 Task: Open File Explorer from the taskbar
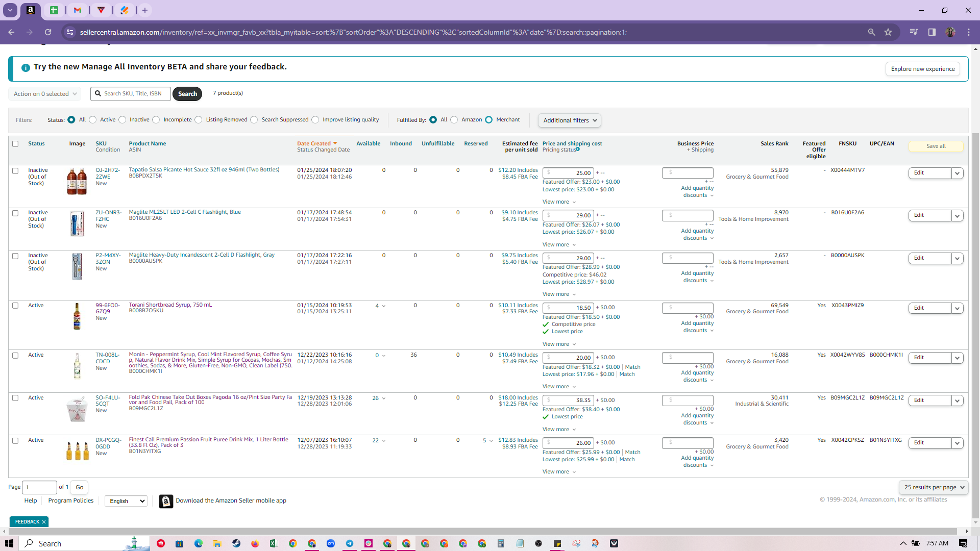click(x=217, y=543)
